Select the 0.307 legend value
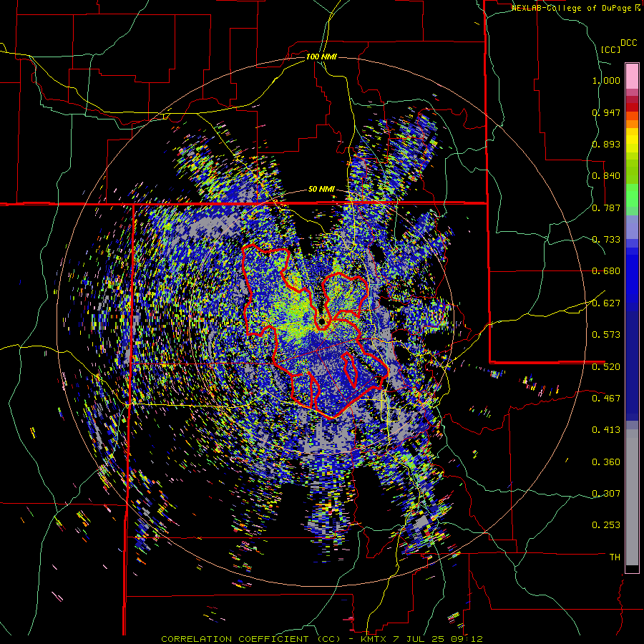This screenshot has height=644, width=644. click(x=606, y=494)
